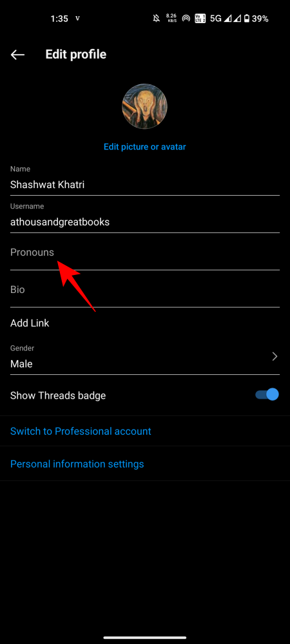The image size is (290, 644).
Task: Tap the Edit profile title
Action: tap(75, 54)
